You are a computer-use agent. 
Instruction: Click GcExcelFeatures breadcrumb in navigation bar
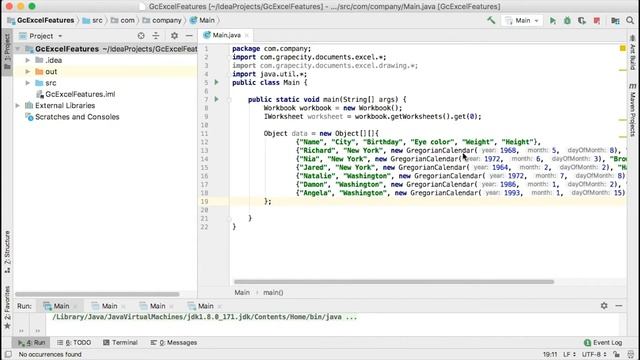(41, 20)
